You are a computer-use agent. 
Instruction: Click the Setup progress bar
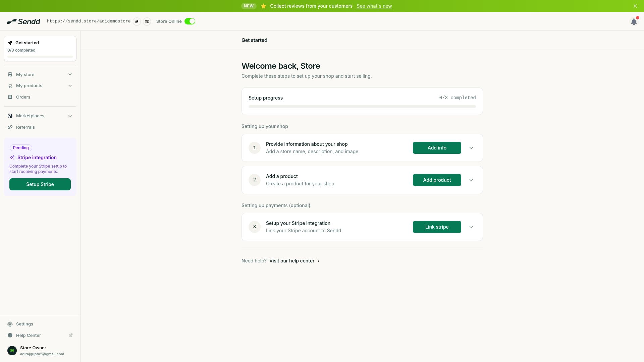[x=362, y=107]
